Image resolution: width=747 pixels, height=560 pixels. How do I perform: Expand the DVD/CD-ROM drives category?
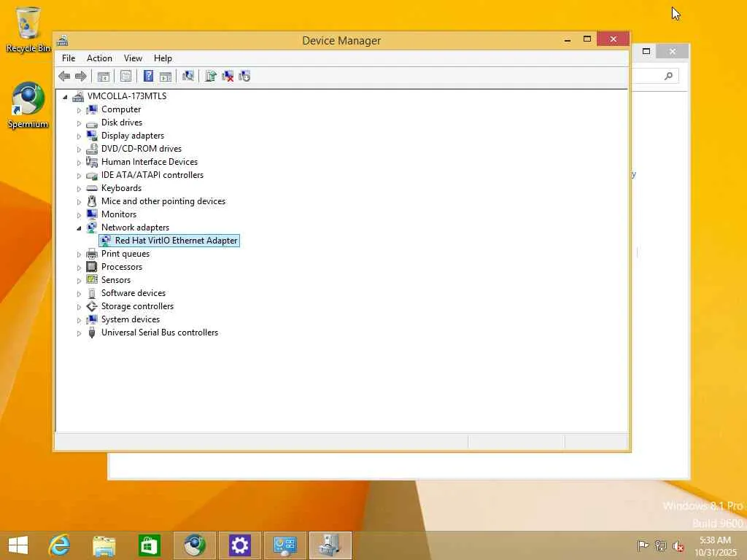79,149
